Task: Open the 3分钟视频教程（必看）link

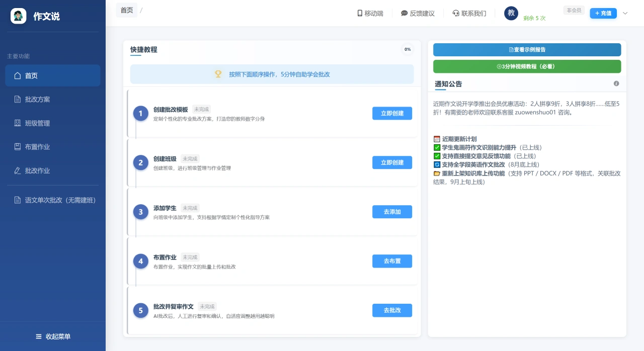Action: click(527, 66)
